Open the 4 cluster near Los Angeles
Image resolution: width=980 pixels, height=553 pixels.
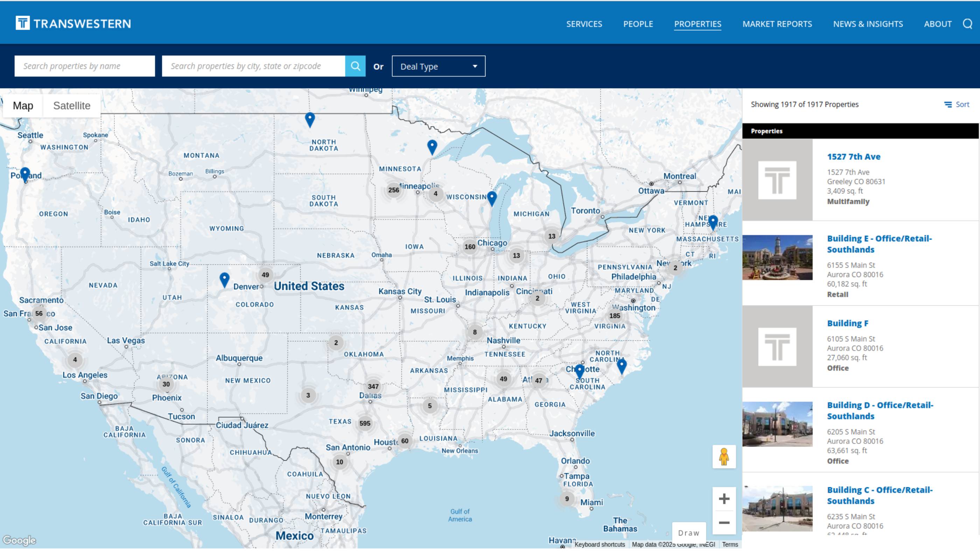(75, 360)
